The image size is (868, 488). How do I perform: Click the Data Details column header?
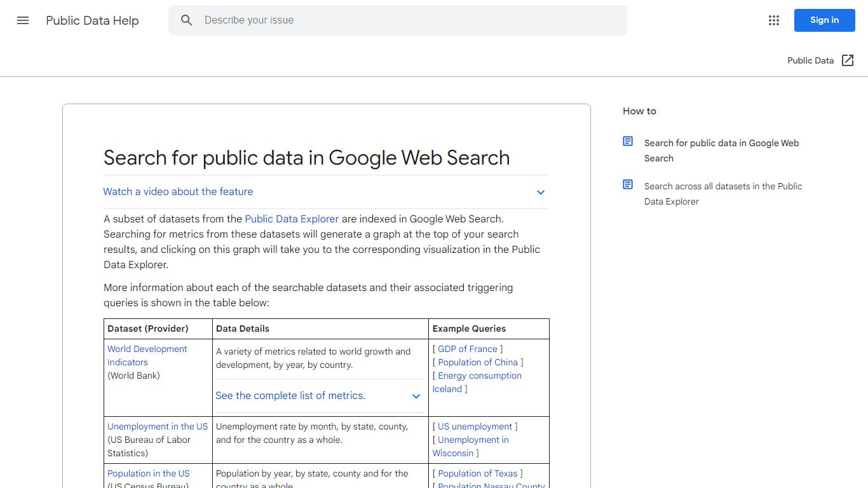click(243, 329)
